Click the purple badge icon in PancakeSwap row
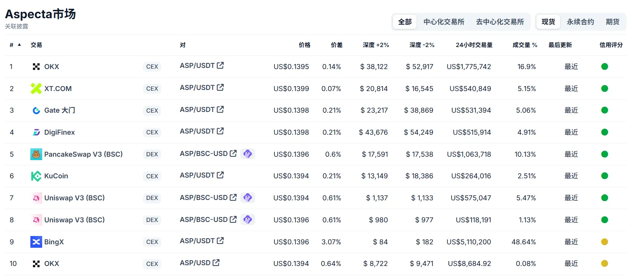The width and height of the screenshot is (644, 280). (248, 154)
